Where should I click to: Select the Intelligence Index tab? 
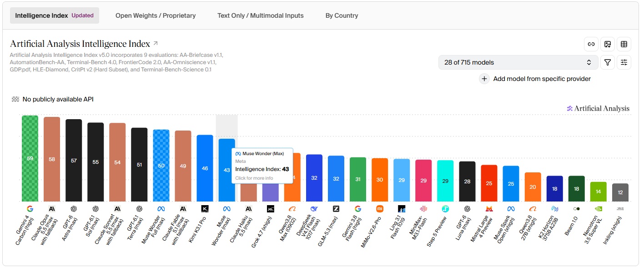pyautogui.click(x=55, y=15)
